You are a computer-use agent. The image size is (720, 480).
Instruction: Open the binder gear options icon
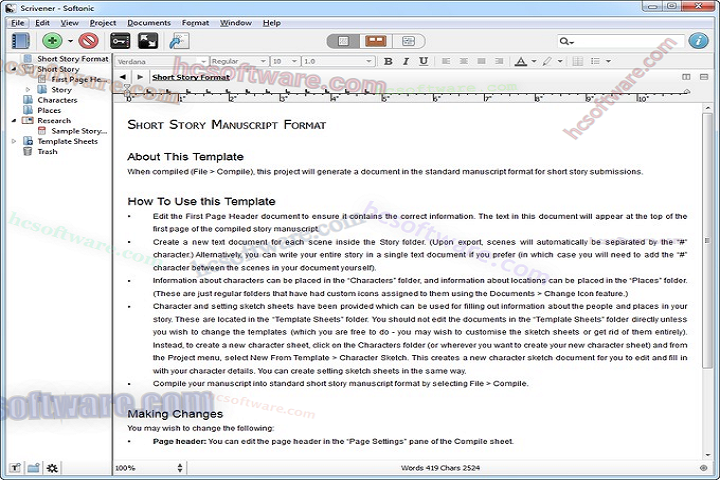click(x=52, y=468)
